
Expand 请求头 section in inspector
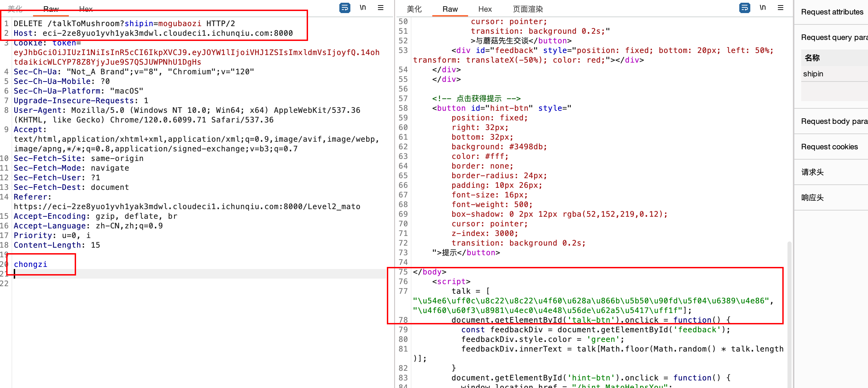812,172
